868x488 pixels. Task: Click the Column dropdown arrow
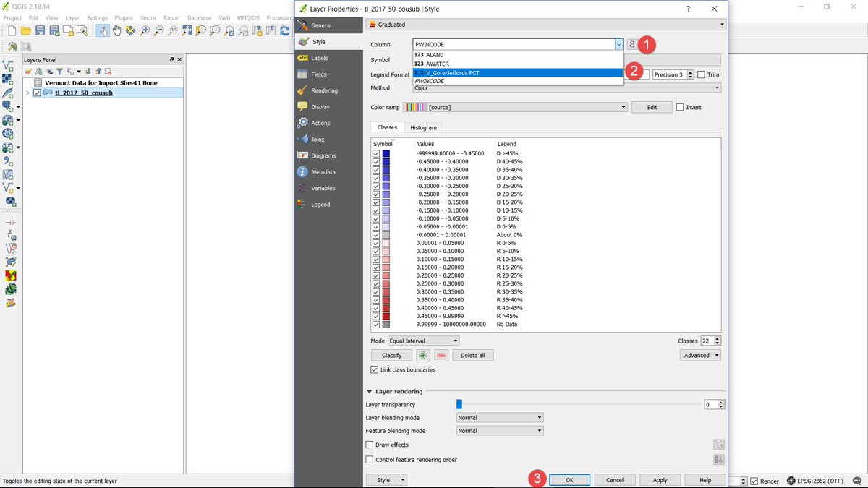click(x=619, y=44)
